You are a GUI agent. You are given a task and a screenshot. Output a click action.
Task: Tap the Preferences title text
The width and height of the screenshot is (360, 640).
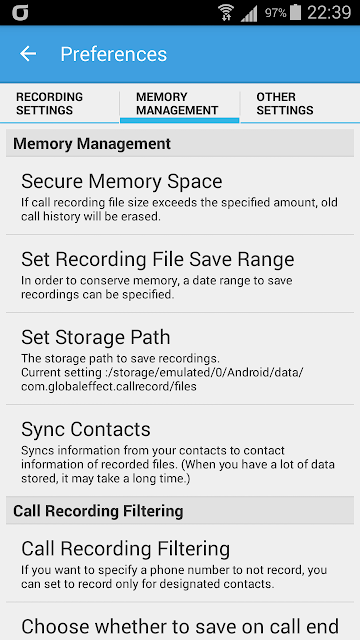[x=114, y=54]
